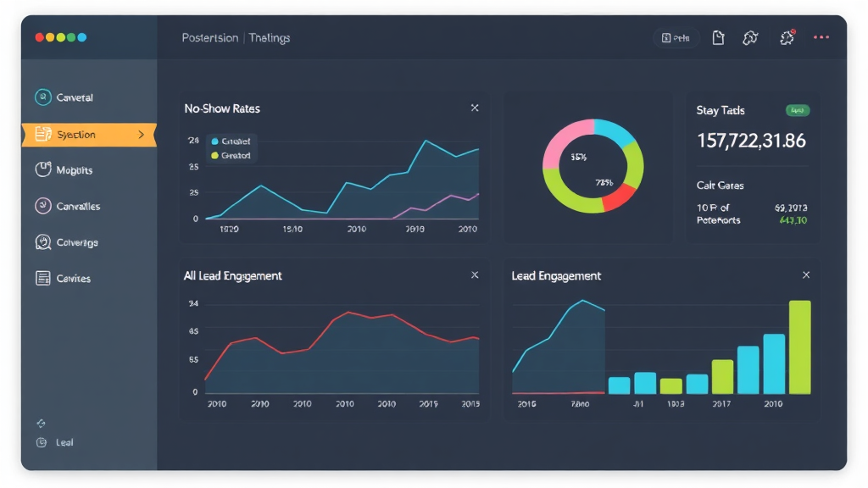The height and width of the screenshot is (488, 868).
Task: Click the green value under Calt Gates
Action: [793, 220]
